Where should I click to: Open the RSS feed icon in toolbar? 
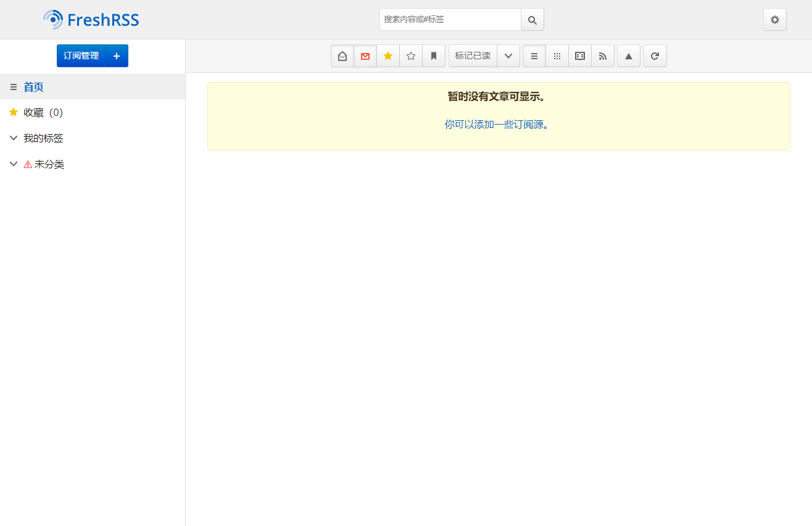click(x=603, y=56)
